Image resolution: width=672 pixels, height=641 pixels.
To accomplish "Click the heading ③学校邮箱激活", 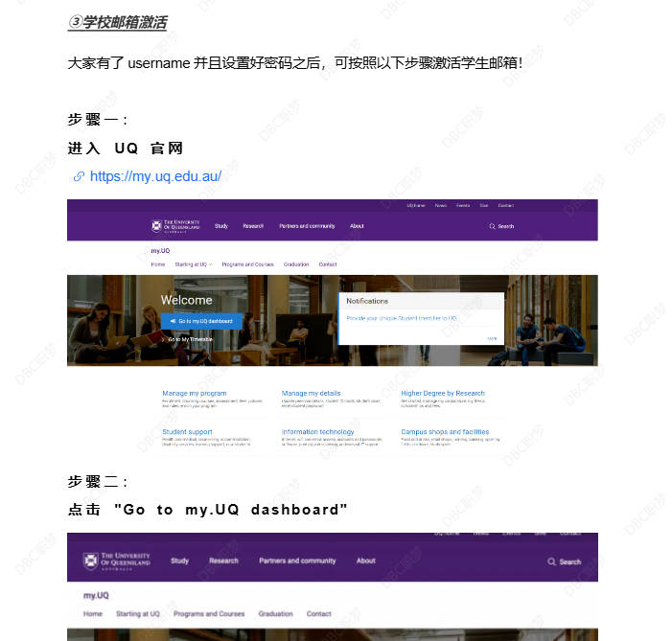I will coord(117,22).
